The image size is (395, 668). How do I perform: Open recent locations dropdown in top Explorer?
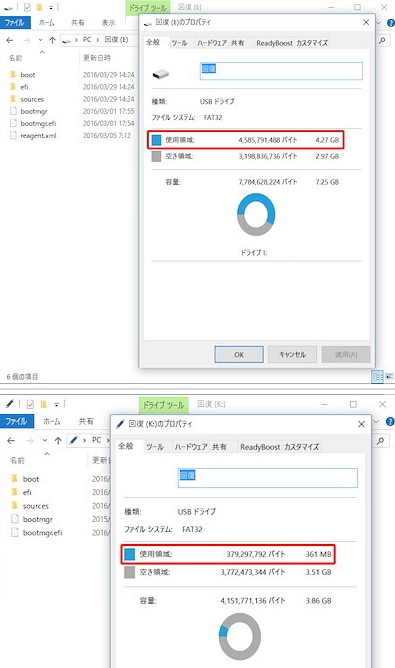pos(40,40)
